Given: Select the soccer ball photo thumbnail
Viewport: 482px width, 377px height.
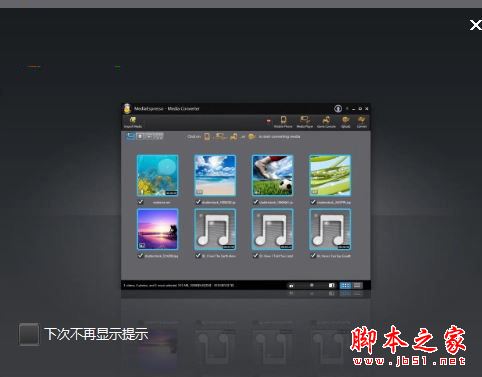Looking at the screenshot, I should (x=272, y=175).
